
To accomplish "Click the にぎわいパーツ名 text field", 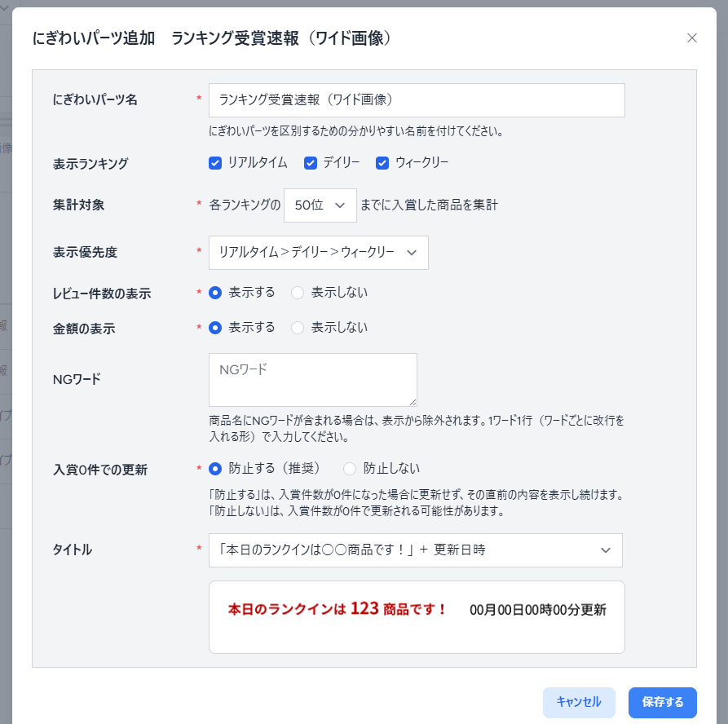I will pyautogui.click(x=417, y=100).
